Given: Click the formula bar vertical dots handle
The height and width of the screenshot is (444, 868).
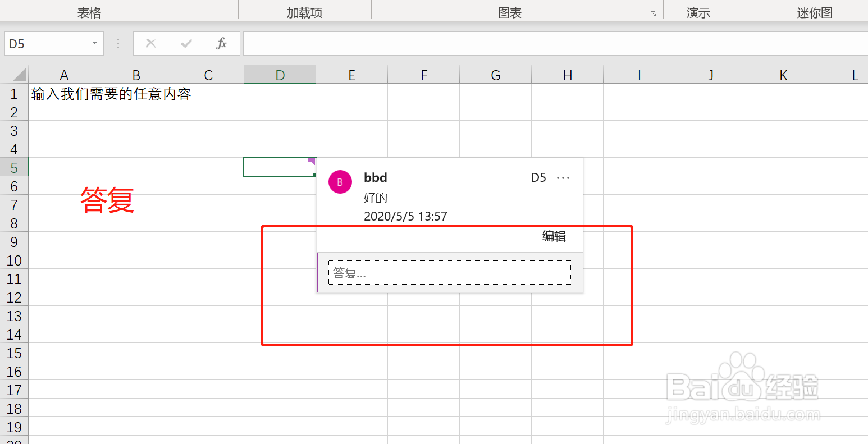Looking at the screenshot, I should point(118,44).
